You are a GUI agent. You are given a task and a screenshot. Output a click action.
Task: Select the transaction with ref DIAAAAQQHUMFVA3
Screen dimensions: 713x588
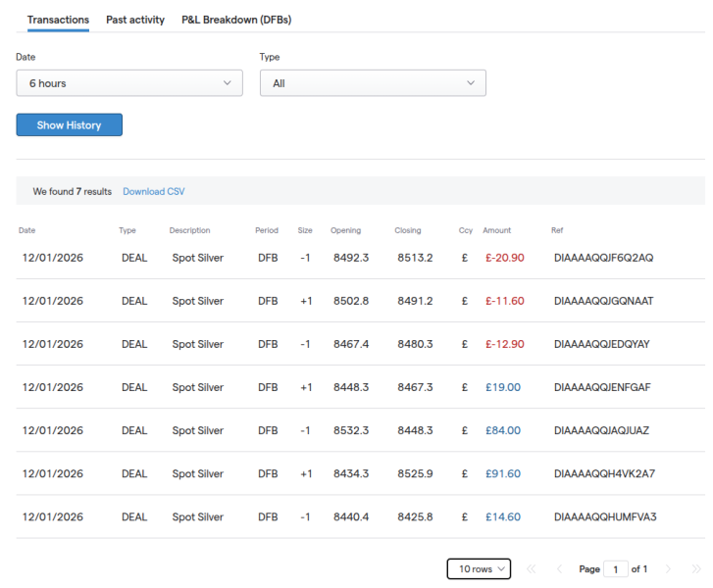[x=604, y=516]
